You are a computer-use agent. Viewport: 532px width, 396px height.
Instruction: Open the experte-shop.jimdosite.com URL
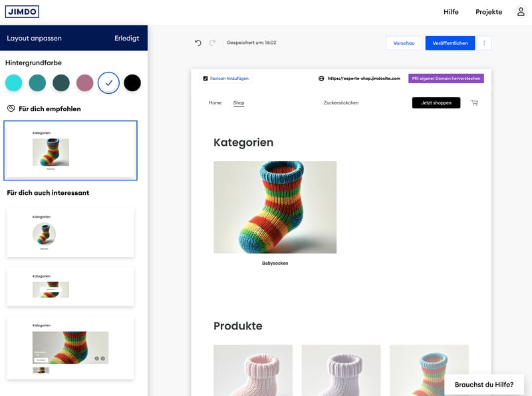pos(364,79)
